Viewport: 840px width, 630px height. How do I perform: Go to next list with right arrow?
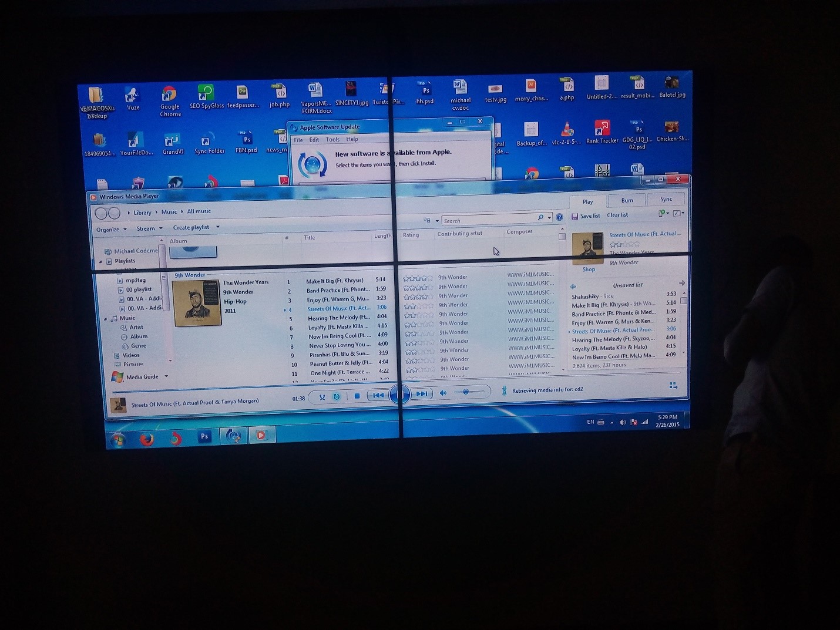point(681,284)
